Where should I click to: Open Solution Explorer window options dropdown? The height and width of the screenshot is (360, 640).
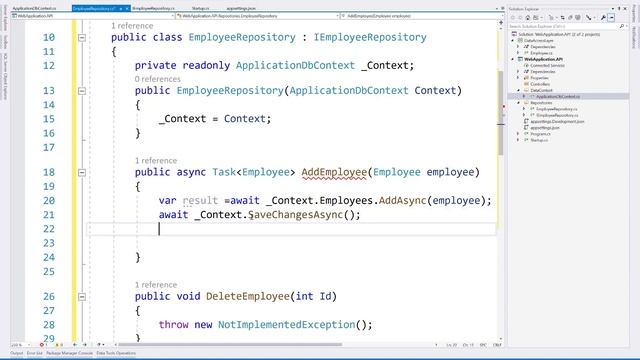(613, 9)
